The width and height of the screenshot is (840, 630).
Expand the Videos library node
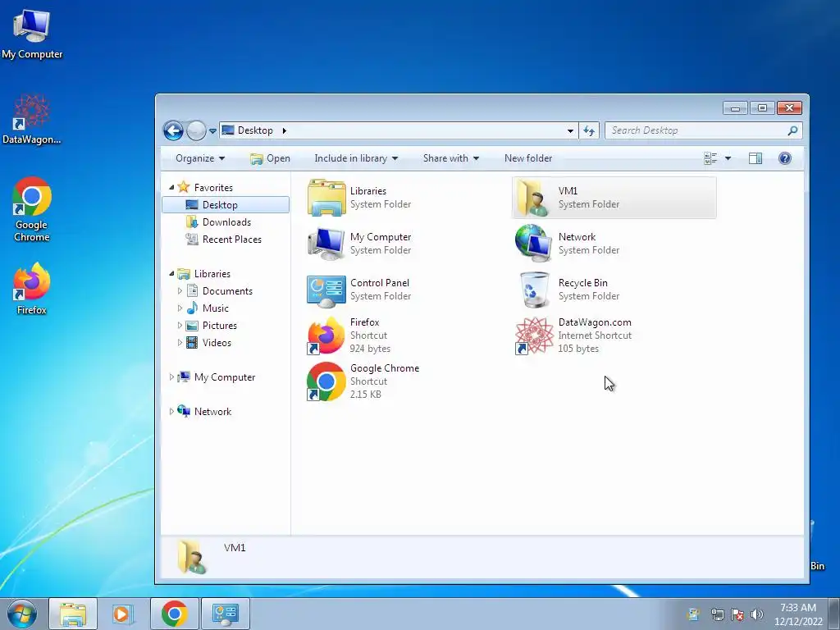(180, 342)
